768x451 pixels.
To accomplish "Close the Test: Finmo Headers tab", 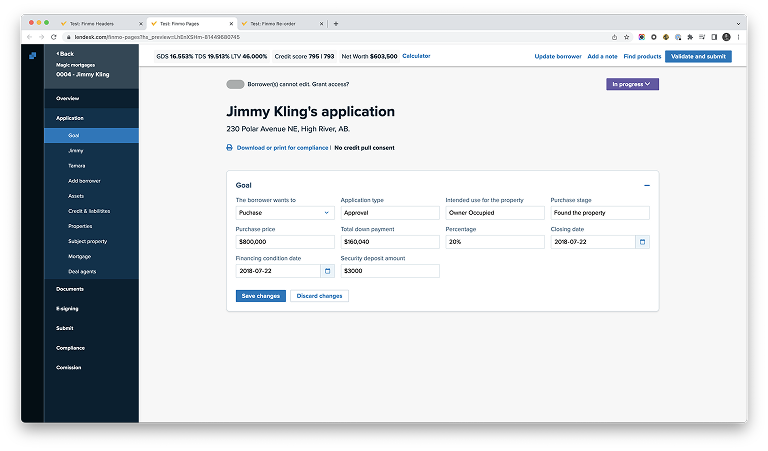I will (141, 24).
